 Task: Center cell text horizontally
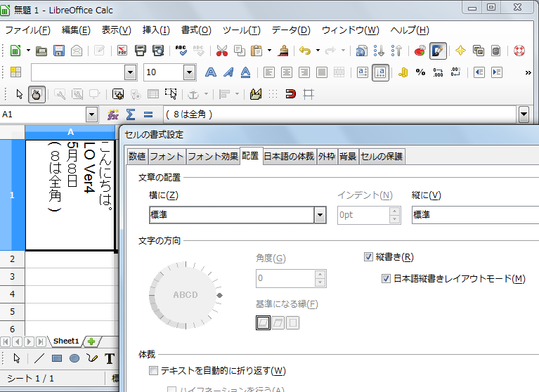click(x=286, y=72)
